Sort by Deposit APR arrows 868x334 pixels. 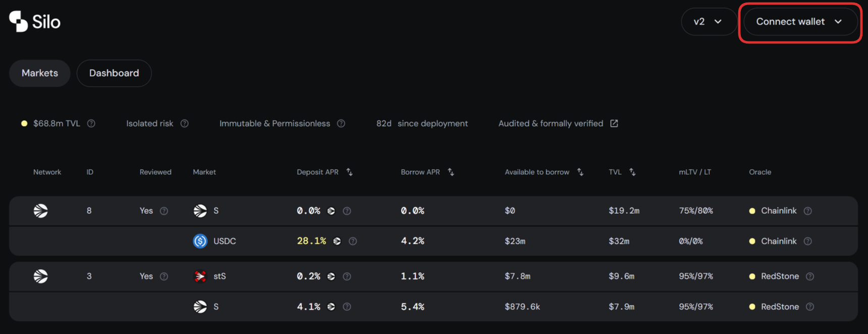[x=349, y=172]
